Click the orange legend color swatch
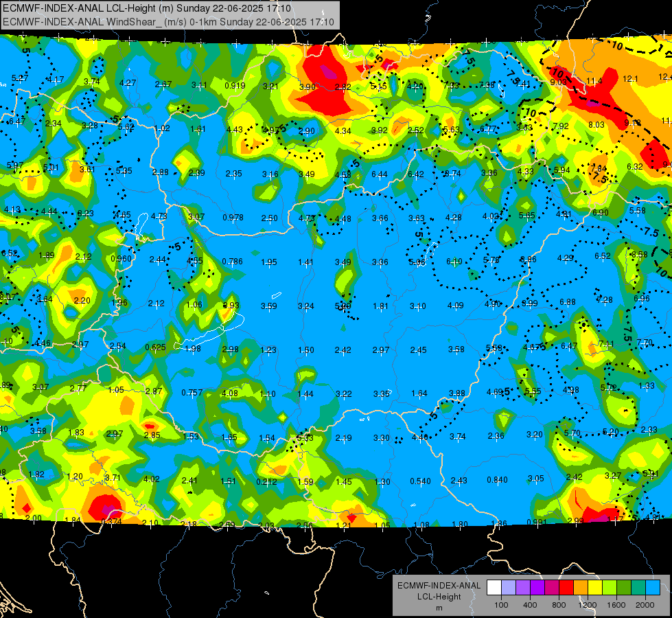The height and width of the screenshot is (618, 672). click(581, 588)
